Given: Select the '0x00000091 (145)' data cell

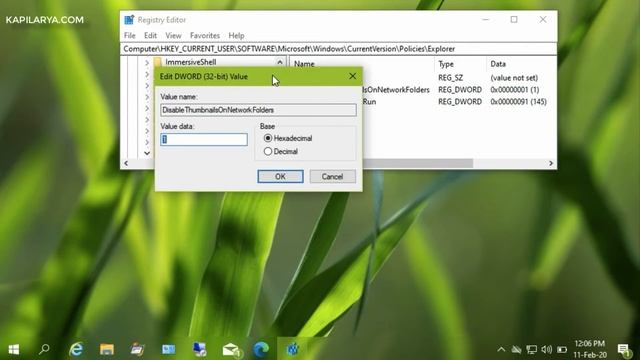Looking at the screenshot, I should click(x=518, y=101).
